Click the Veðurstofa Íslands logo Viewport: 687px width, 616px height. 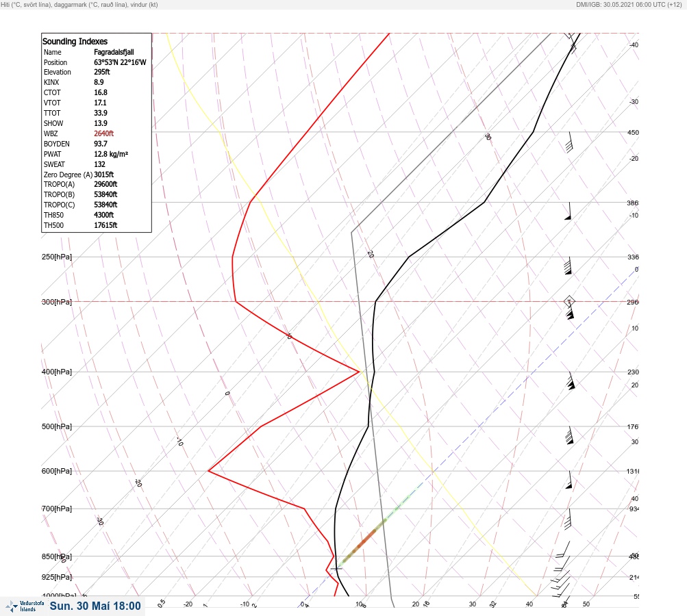(x=25, y=606)
